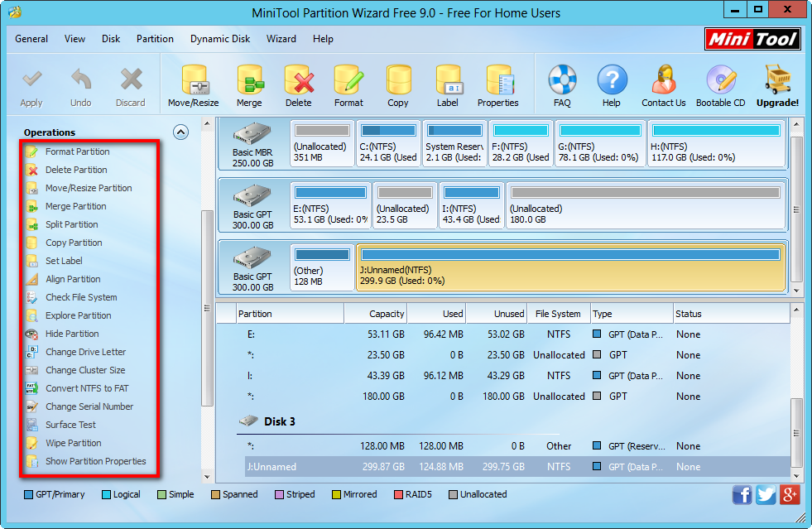Sort by the Status column header
812x529 pixels.
pyautogui.click(x=731, y=314)
